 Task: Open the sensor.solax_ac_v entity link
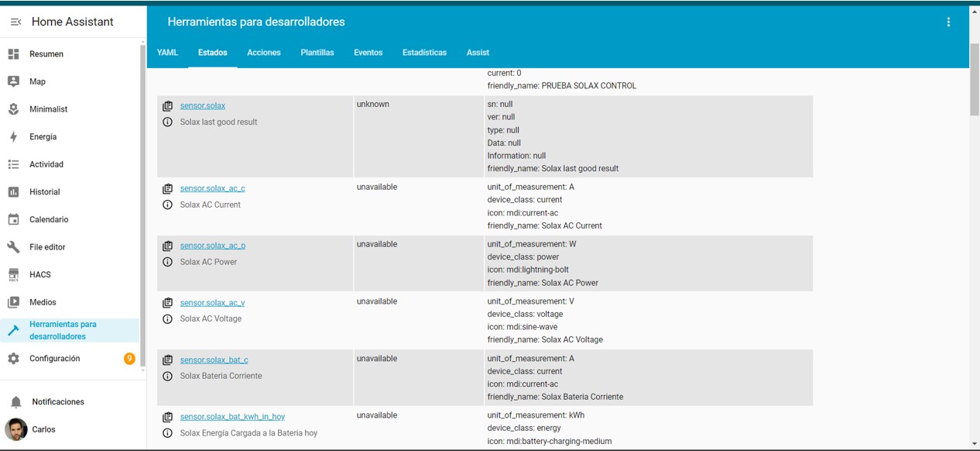[213, 303]
